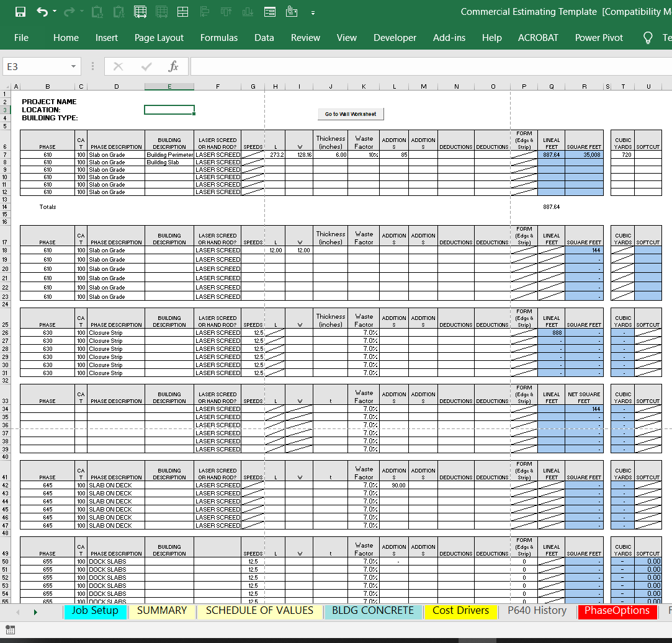Open the SCHEDULE OF VALUES sheet tab
The height and width of the screenshot is (643, 672).
point(260,610)
